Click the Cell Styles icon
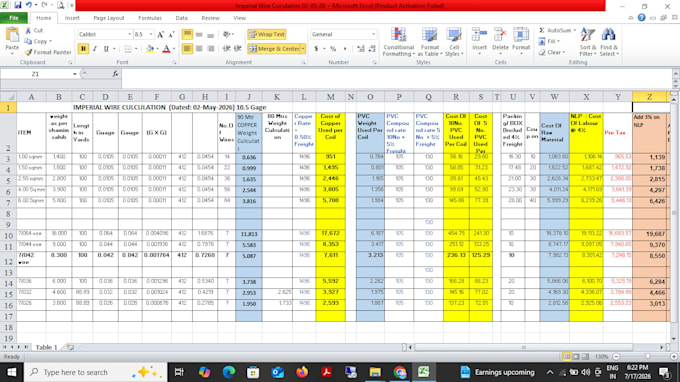 pyautogui.click(x=454, y=36)
